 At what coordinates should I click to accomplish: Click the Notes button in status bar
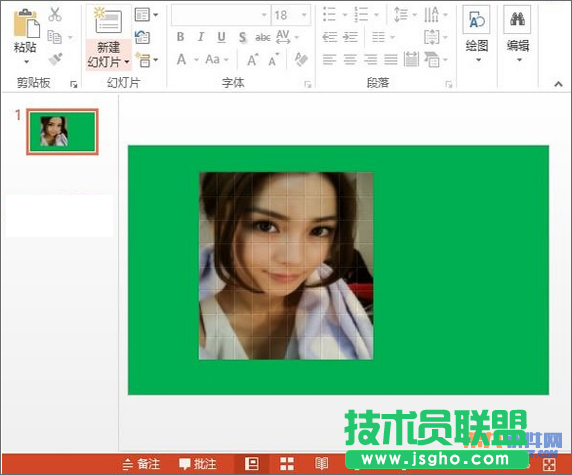(x=141, y=464)
